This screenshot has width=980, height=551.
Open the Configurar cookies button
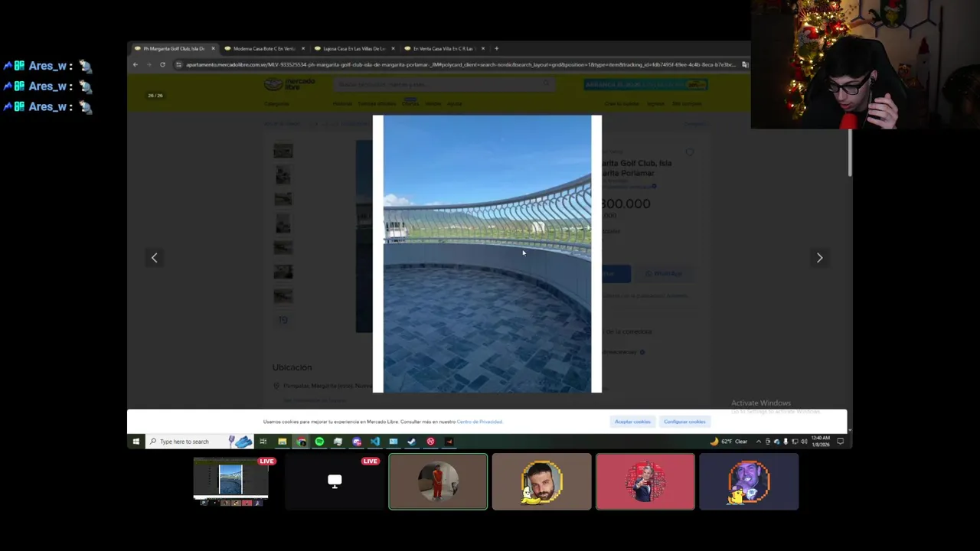[684, 422]
